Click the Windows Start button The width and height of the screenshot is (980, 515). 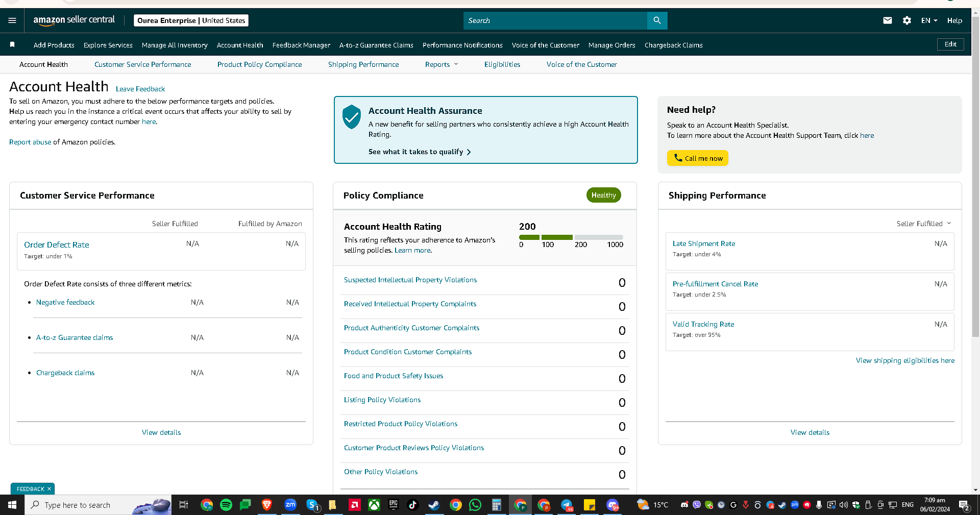point(12,505)
